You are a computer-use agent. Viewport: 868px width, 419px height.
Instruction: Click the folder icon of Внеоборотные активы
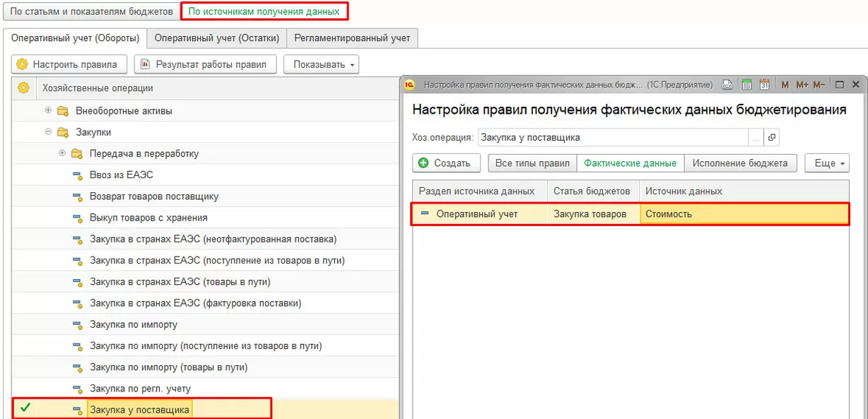pos(63,111)
